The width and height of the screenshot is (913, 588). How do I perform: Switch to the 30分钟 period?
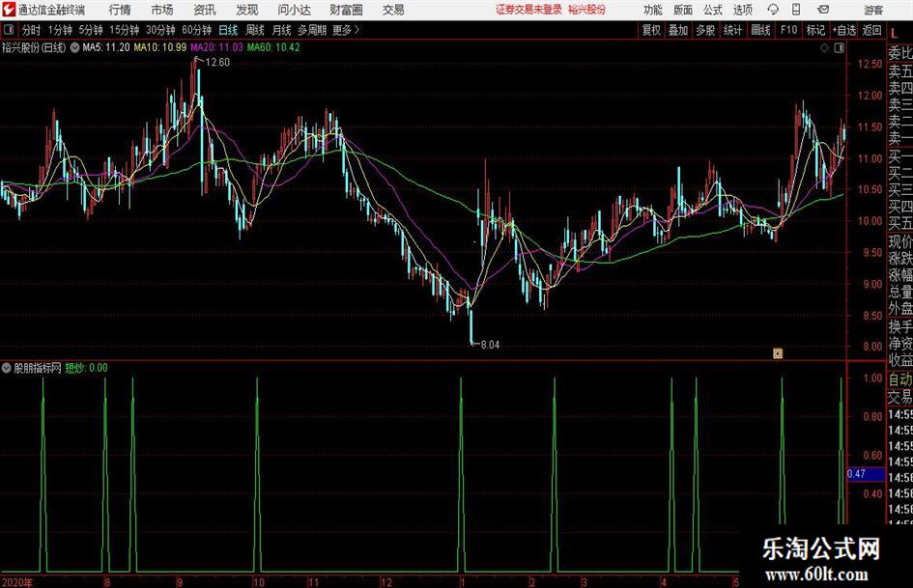point(160,30)
